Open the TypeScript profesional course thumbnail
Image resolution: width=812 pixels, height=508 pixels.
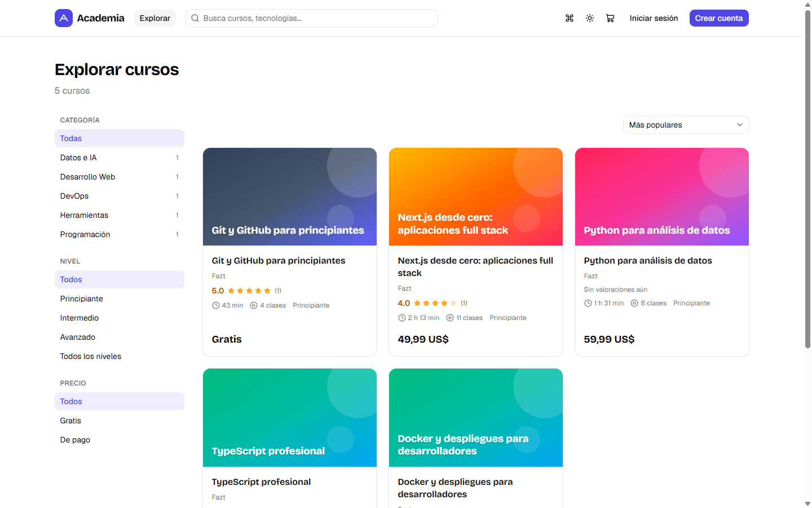point(290,418)
